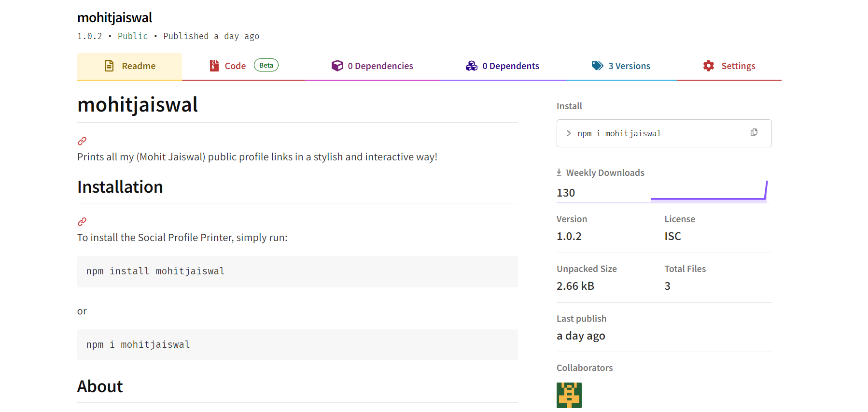
Task: Click the Beta badge beside Code
Action: pos(266,65)
